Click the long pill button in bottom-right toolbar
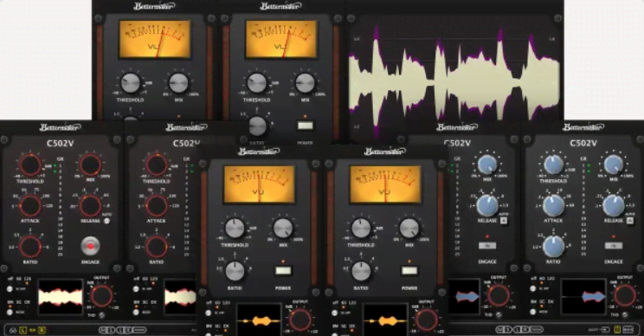 [x=537, y=329]
